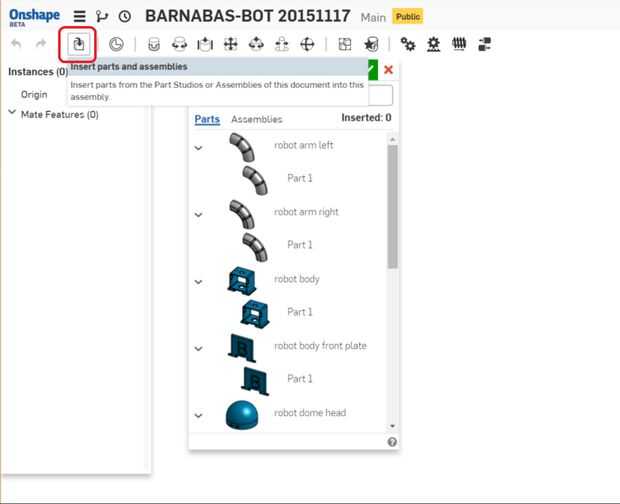Click the robot body Part 1 thumbnail
Image resolution: width=620 pixels, height=504 pixels.
pos(255,313)
